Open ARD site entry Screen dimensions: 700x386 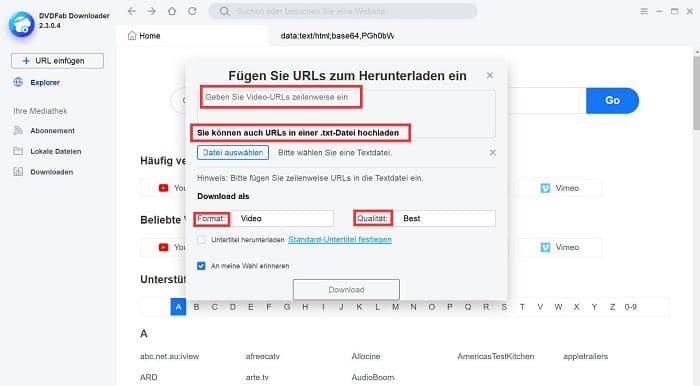click(149, 378)
